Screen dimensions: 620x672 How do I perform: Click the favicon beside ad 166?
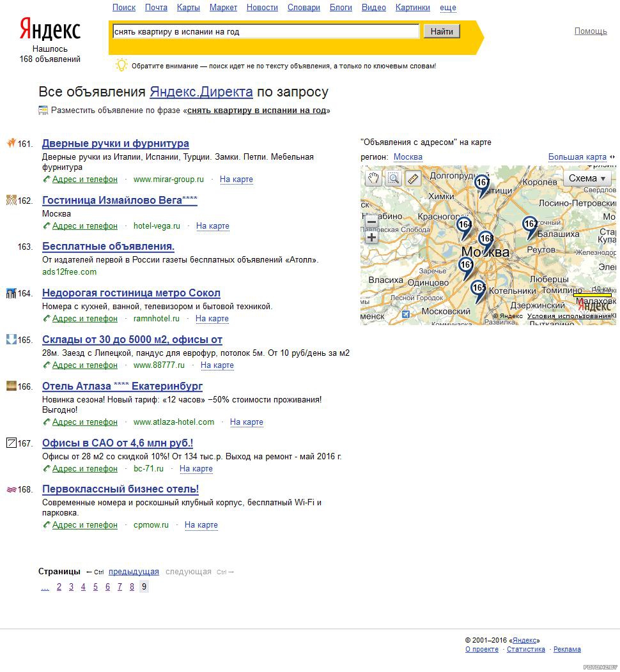(11, 386)
